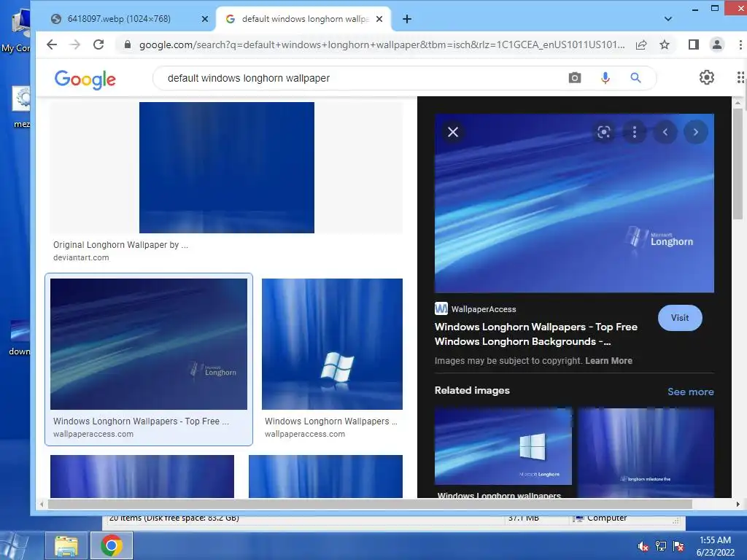747x560 pixels.
Task: Open related image with white Windows logo
Action: (x=503, y=446)
